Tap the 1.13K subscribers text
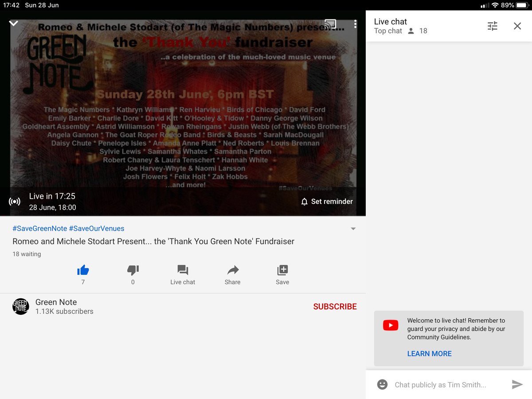 [64, 312]
